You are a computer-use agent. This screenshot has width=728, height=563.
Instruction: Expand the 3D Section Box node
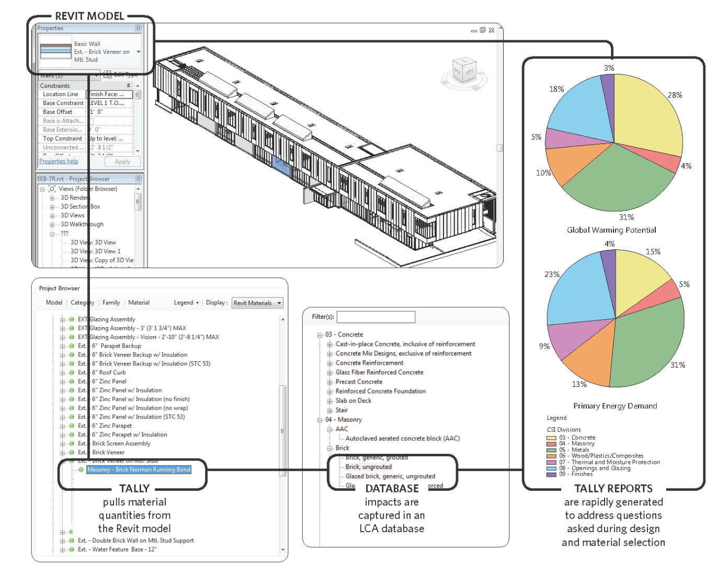point(52,207)
